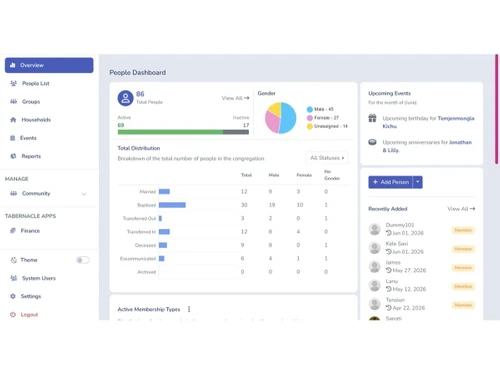Click the People List icon
The image size is (500, 375).
[13, 83]
